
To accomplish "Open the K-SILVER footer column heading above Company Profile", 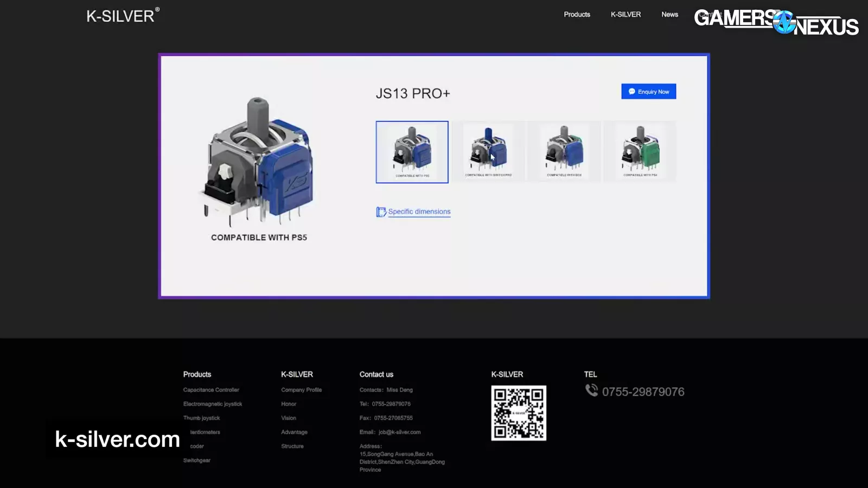I will 297,374.
